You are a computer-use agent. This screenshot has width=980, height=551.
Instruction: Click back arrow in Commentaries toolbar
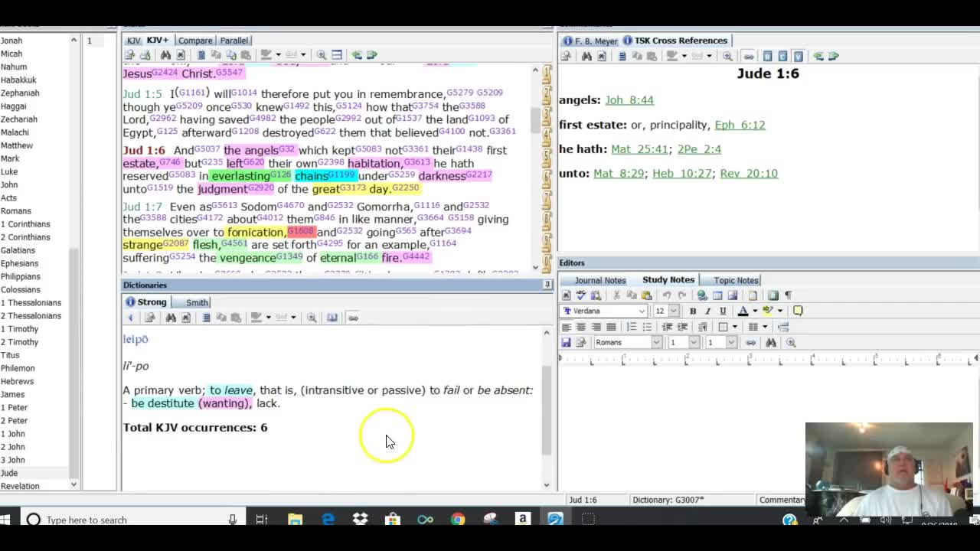coord(818,56)
